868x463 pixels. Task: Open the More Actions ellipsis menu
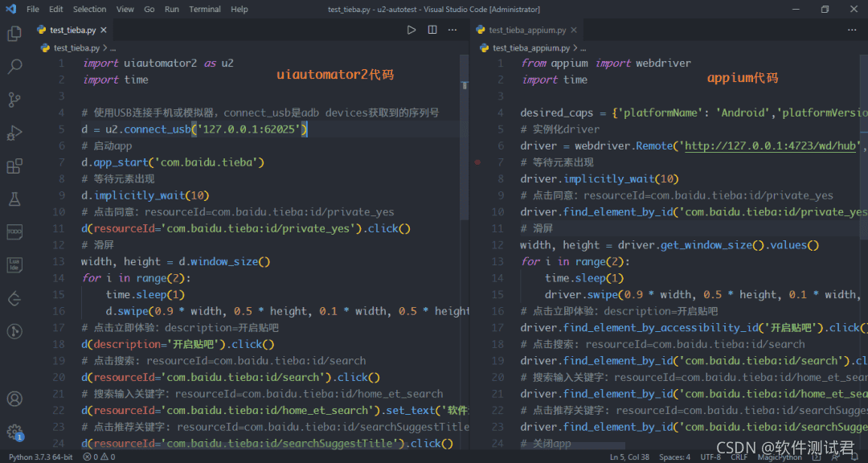point(453,30)
